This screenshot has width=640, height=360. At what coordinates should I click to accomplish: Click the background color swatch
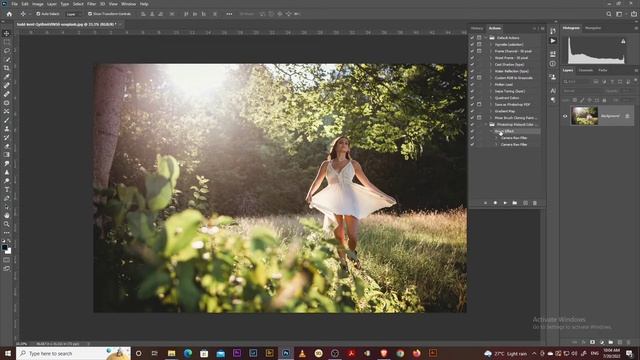(x=9, y=251)
